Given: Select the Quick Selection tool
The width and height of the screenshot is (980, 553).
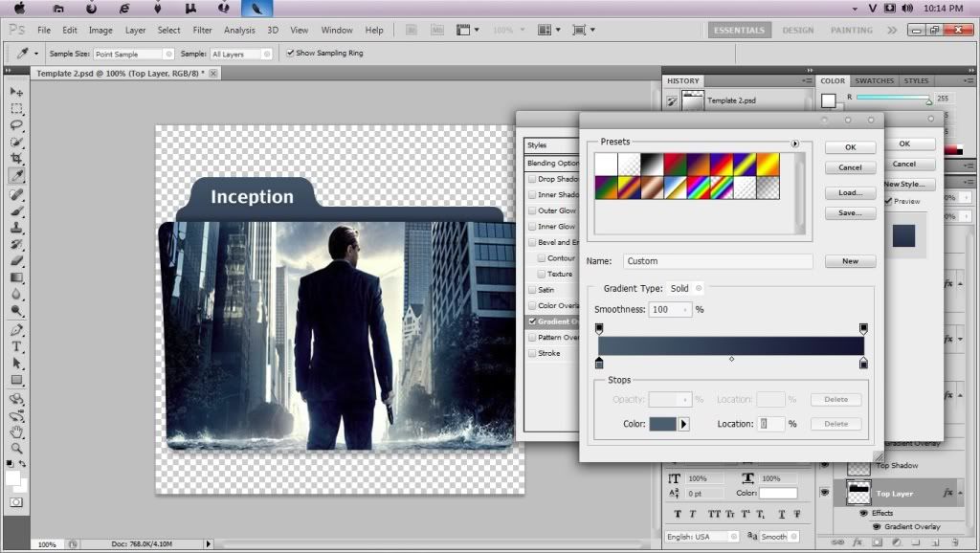Looking at the screenshot, I should click(16, 142).
